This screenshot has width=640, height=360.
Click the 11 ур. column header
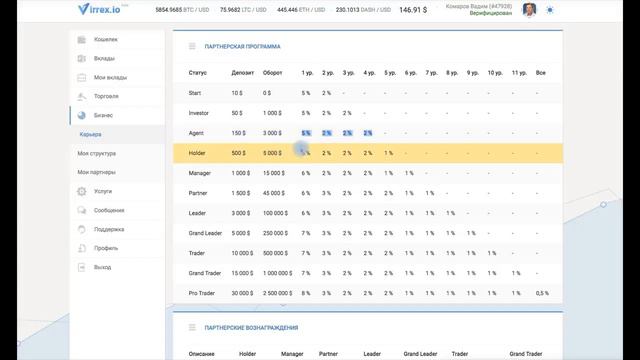pos(519,73)
